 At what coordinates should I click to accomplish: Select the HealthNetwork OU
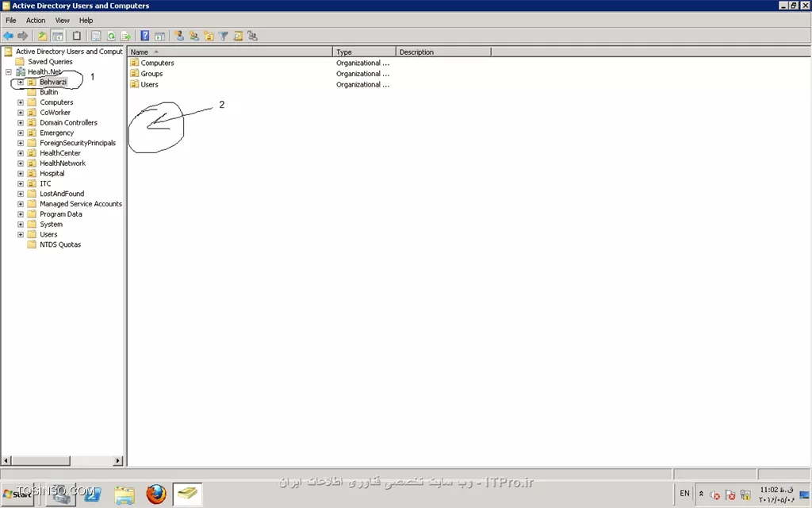63,163
